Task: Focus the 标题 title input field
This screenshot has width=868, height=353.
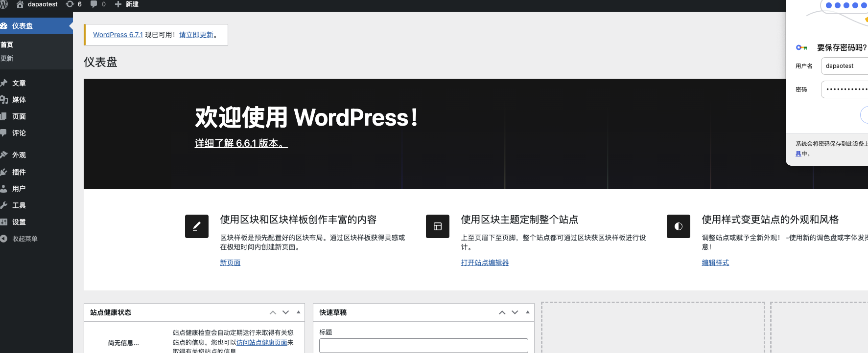Action: tap(423, 346)
